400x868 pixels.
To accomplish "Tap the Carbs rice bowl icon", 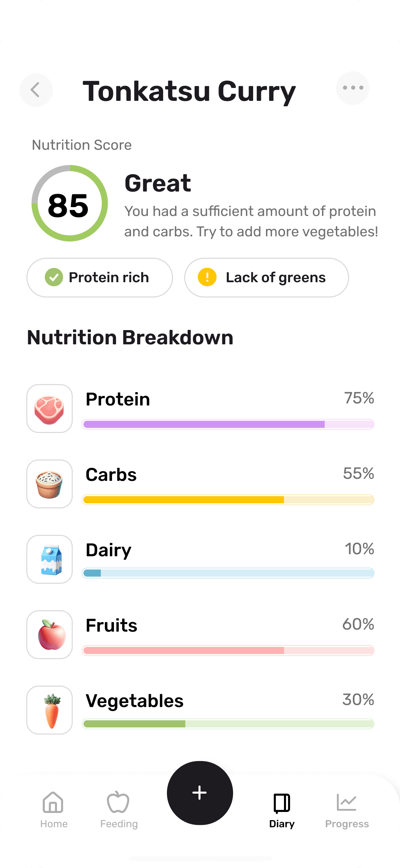I will tap(50, 484).
